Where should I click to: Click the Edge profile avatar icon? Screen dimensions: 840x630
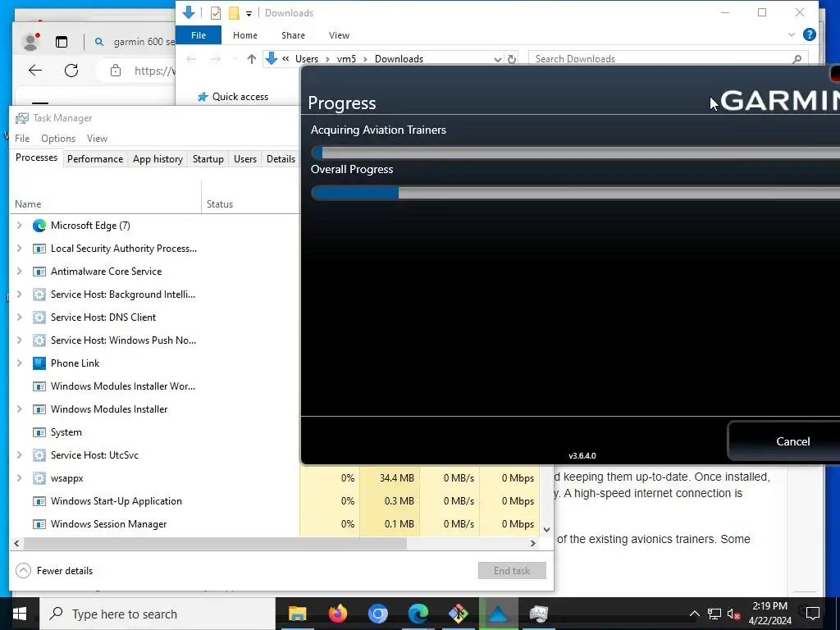pyautogui.click(x=30, y=42)
